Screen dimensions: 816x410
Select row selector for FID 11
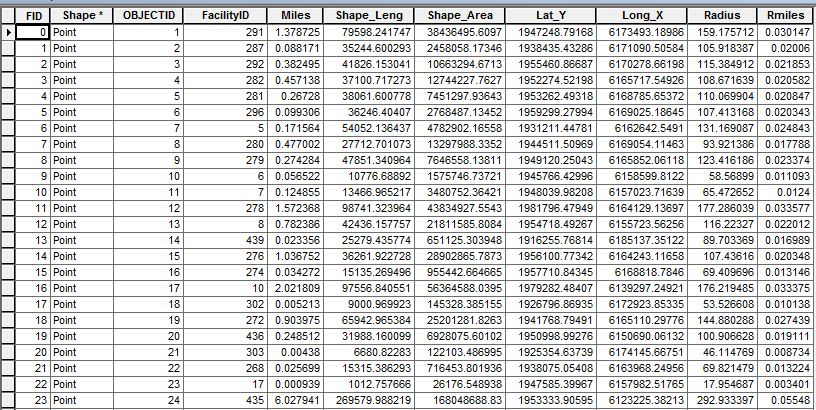(8, 208)
